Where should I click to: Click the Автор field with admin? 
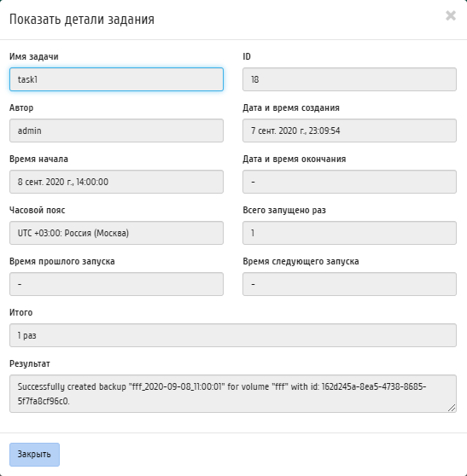[x=116, y=131]
